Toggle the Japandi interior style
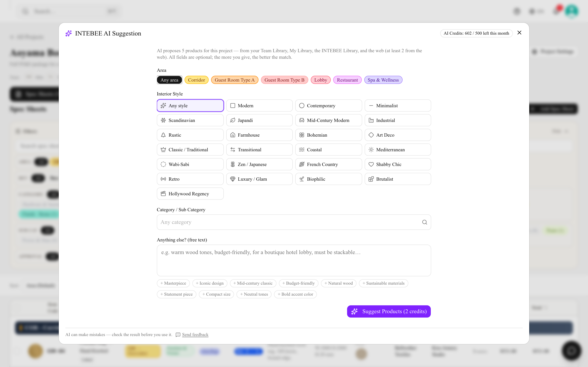588x367 pixels. tap(259, 120)
